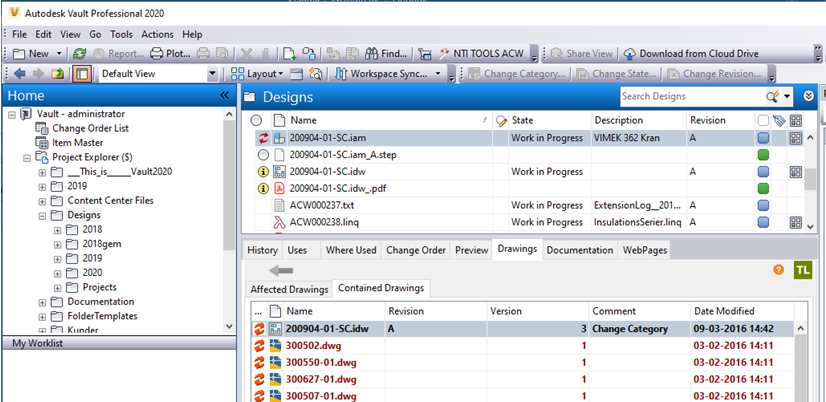Switch to the Affected Drawings tab
Image resolution: width=826 pixels, height=402 pixels.
click(289, 289)
